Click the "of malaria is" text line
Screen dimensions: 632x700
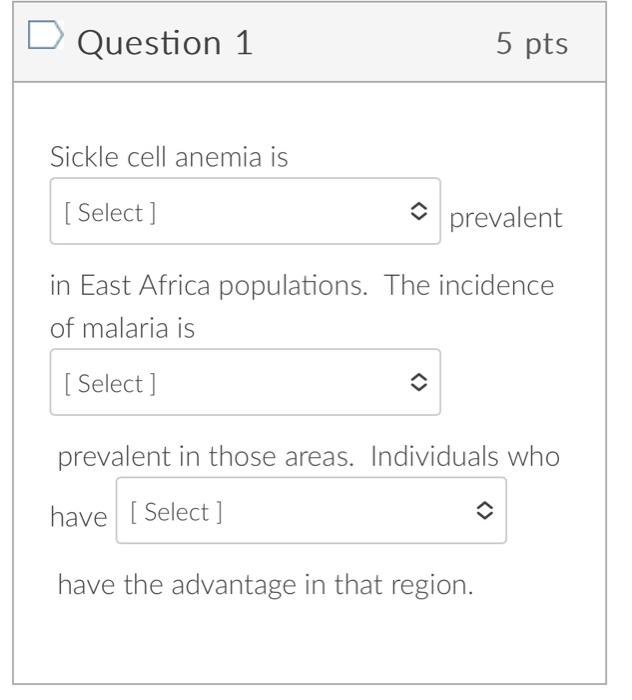click(x=122, y=329)
